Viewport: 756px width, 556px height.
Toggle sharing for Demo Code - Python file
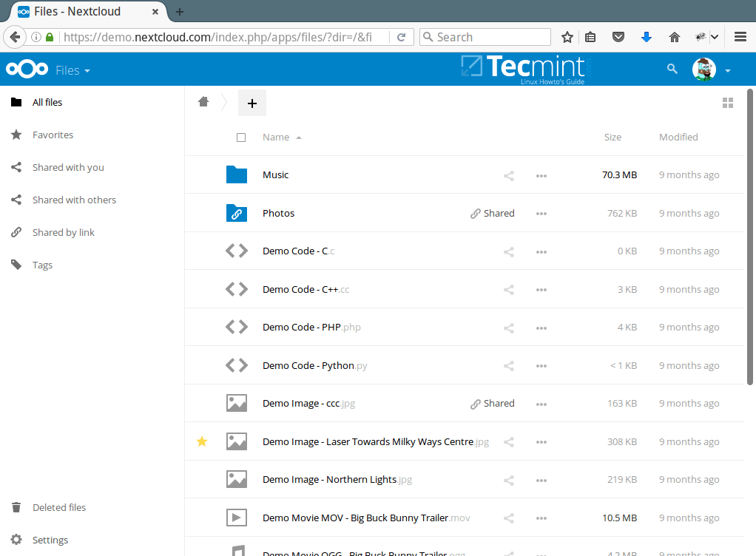click(508, 365)
